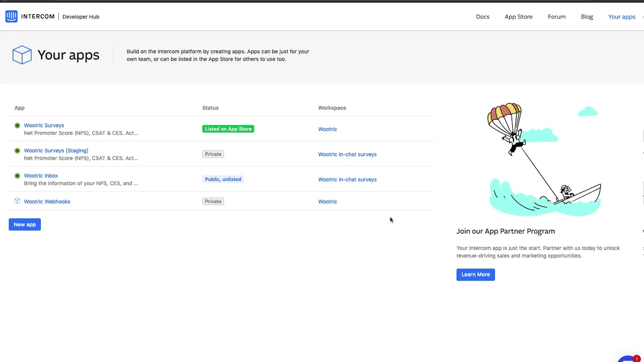Click the Private badge for Wootric Webhooks

coord(213,201)
